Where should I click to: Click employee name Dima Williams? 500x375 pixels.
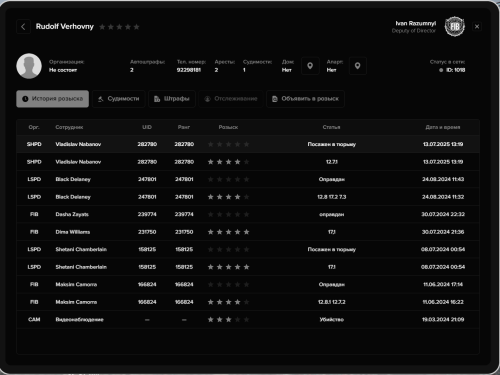click(x=73, y=232)
